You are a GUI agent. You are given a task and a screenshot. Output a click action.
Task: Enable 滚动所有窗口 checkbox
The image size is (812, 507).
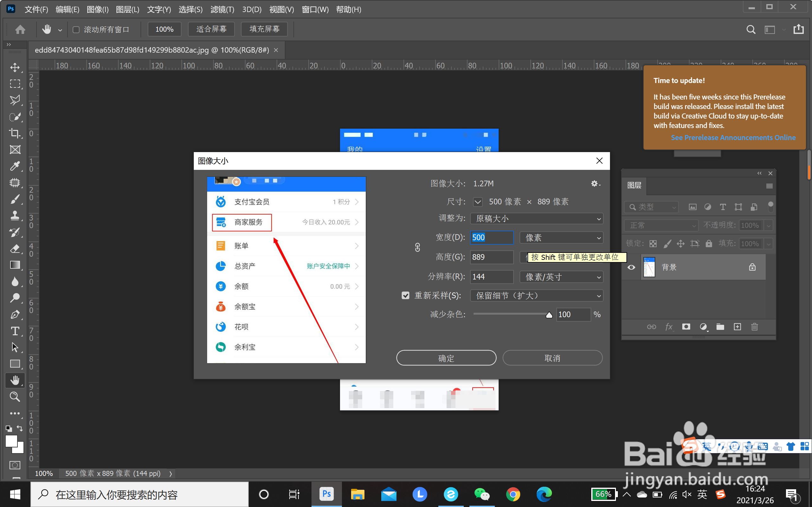76,29
